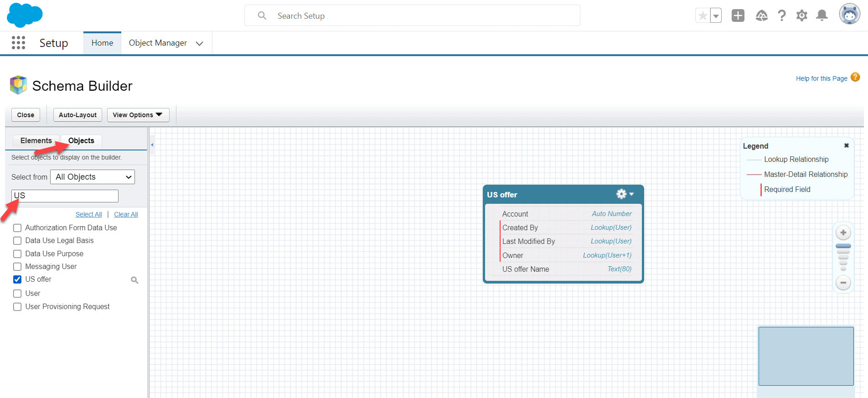
Task: Click the search magnifier icon in Search Setup
Action: pyautogui.click(x=262, y=16)
